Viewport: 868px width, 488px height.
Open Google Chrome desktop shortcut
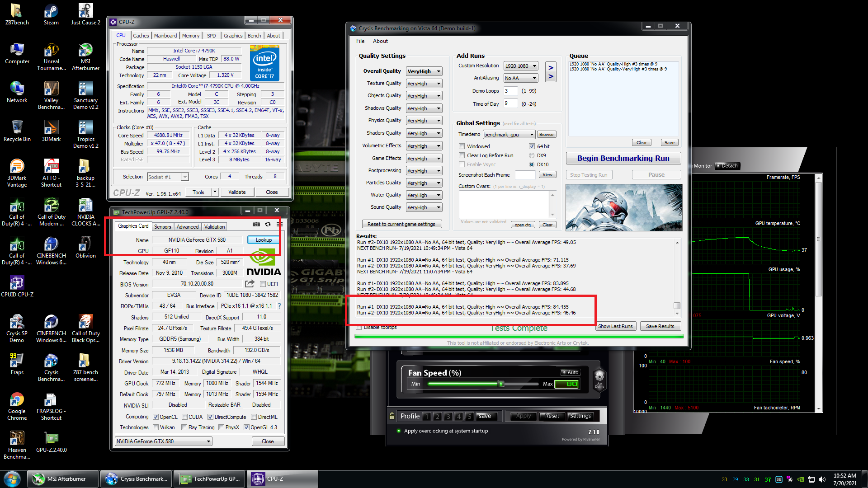(x=17, y=407)
